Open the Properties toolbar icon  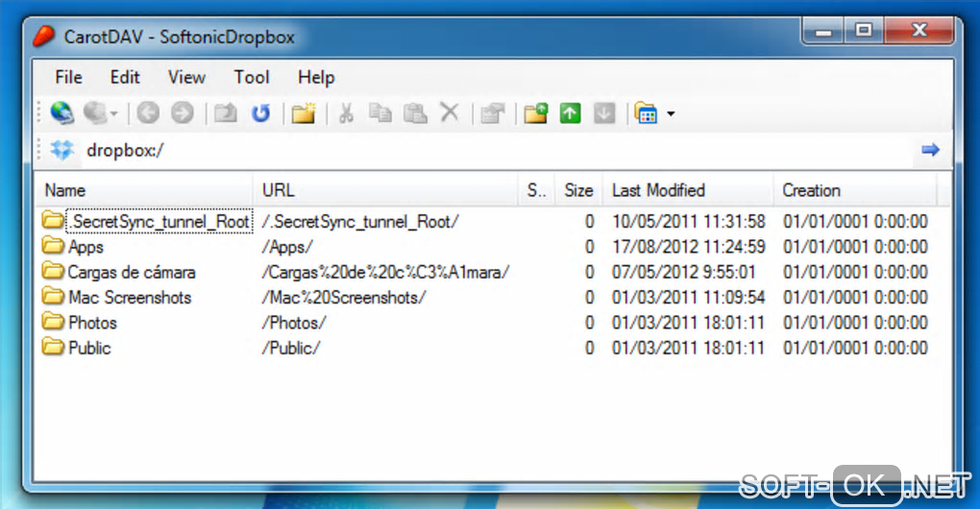coord(493,113)
